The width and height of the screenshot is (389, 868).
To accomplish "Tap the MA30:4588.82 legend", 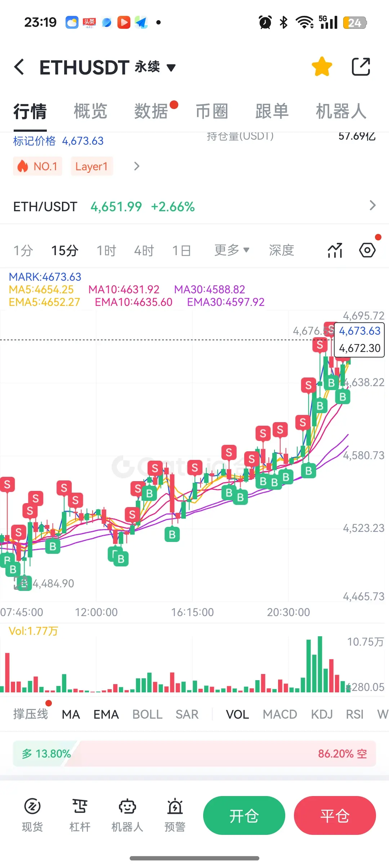I will click(210, 289).
